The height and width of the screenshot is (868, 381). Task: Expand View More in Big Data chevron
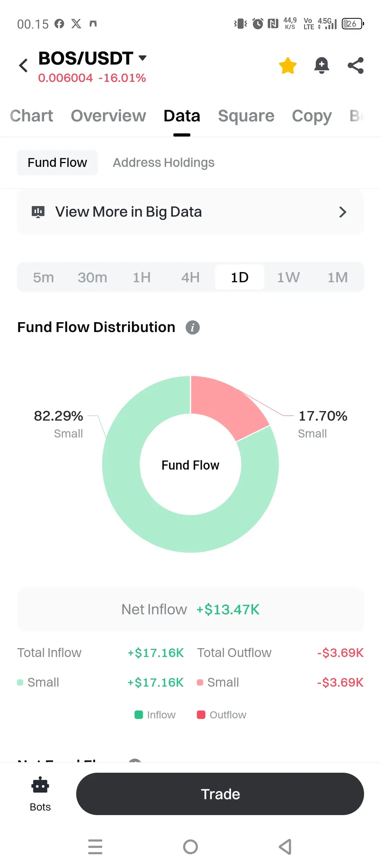pyautogui.click(x=343, y=212)
